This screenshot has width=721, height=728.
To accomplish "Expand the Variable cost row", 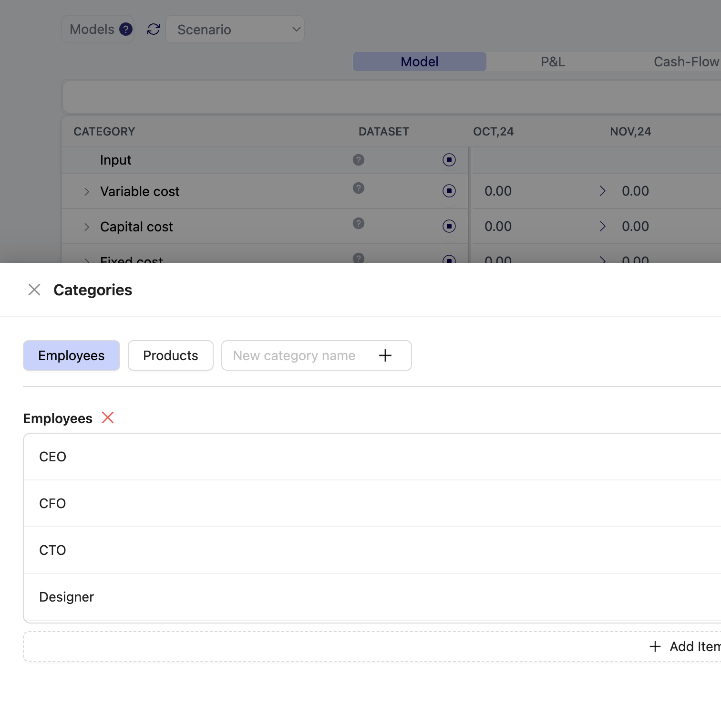I will click(87, 192).
